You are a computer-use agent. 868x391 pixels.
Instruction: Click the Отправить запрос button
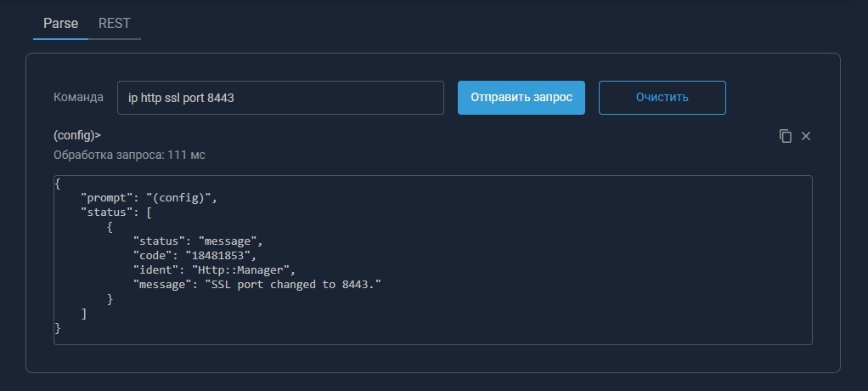tap(521, 97)
